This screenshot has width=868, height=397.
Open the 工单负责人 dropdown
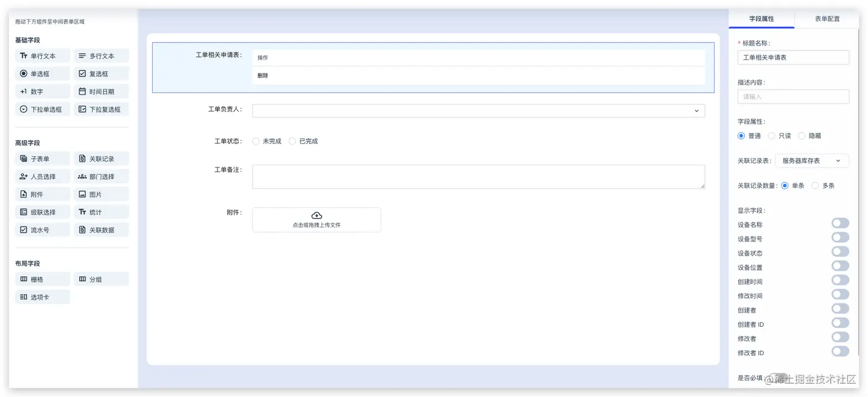[478, 111]
